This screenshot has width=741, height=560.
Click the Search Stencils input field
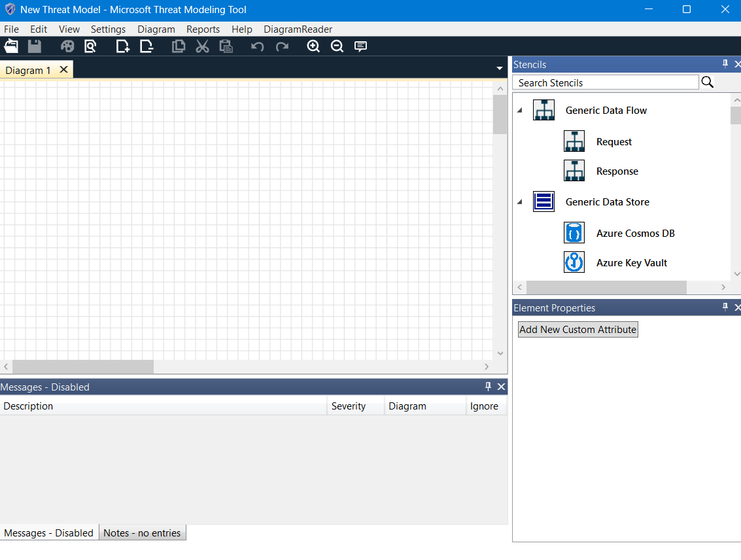click(x=605, y=82)
